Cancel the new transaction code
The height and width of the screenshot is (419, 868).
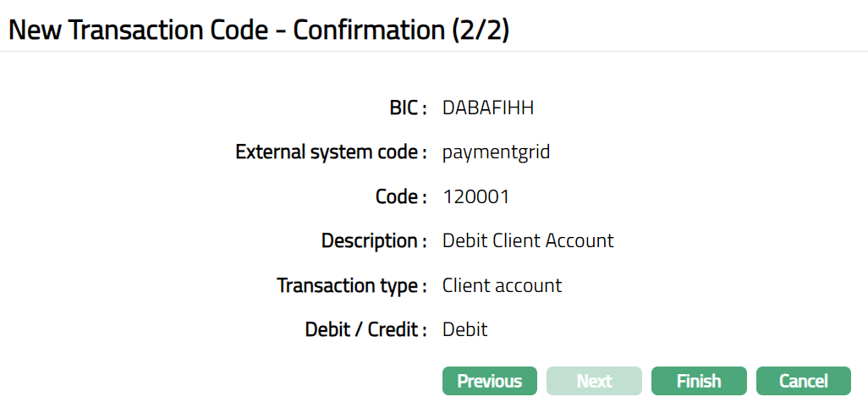point(803,381)
